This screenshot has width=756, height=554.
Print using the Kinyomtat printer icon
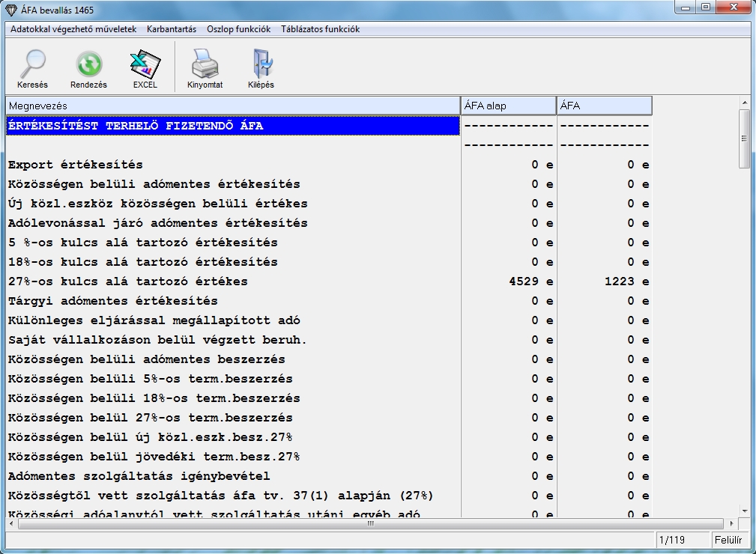pos(205,65)
